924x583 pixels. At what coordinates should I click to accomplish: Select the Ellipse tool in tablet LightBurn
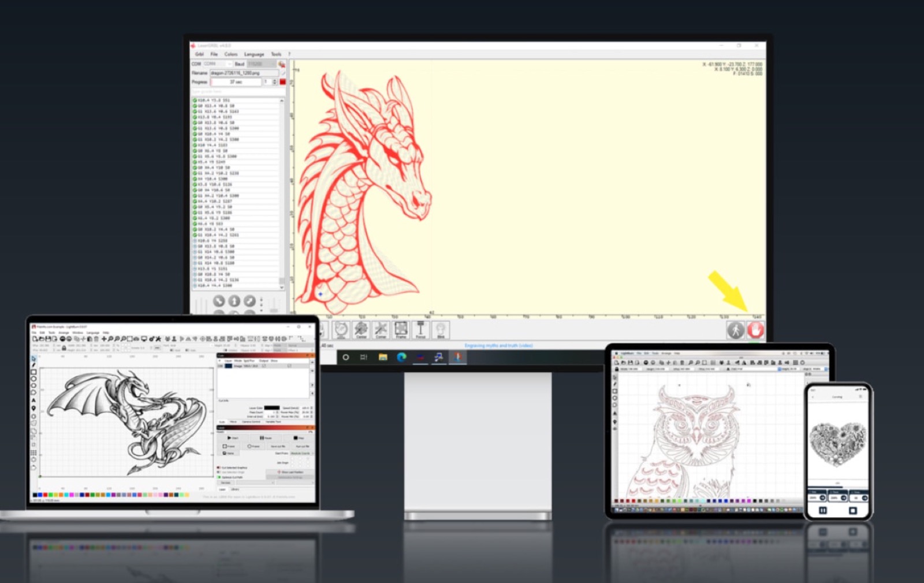(615, 398)
